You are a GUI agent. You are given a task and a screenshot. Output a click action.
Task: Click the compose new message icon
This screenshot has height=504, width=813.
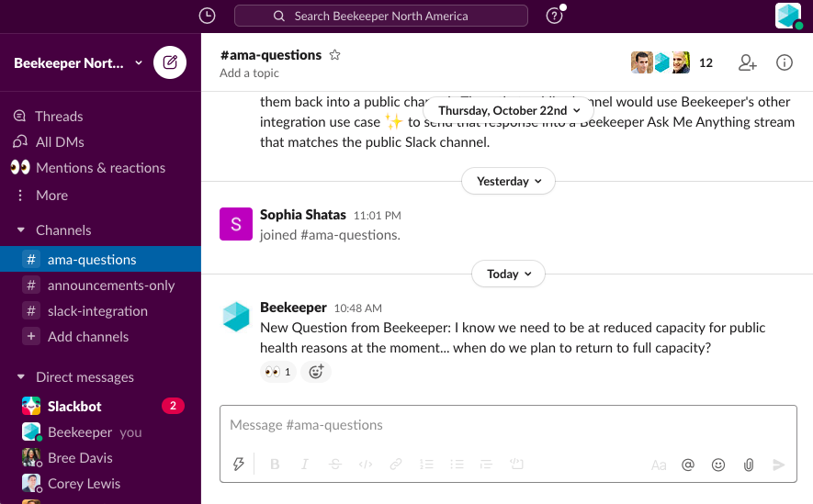click(x=170, y=62)
